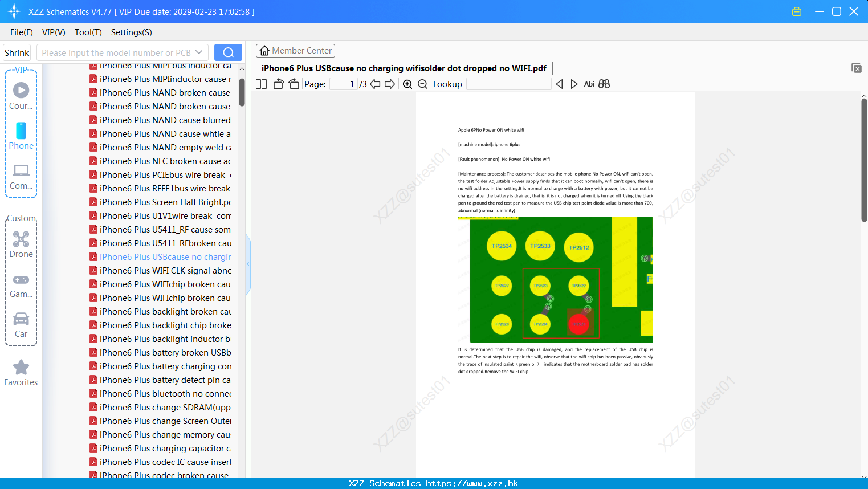Zoom in on the PDF

pos(407,84)
